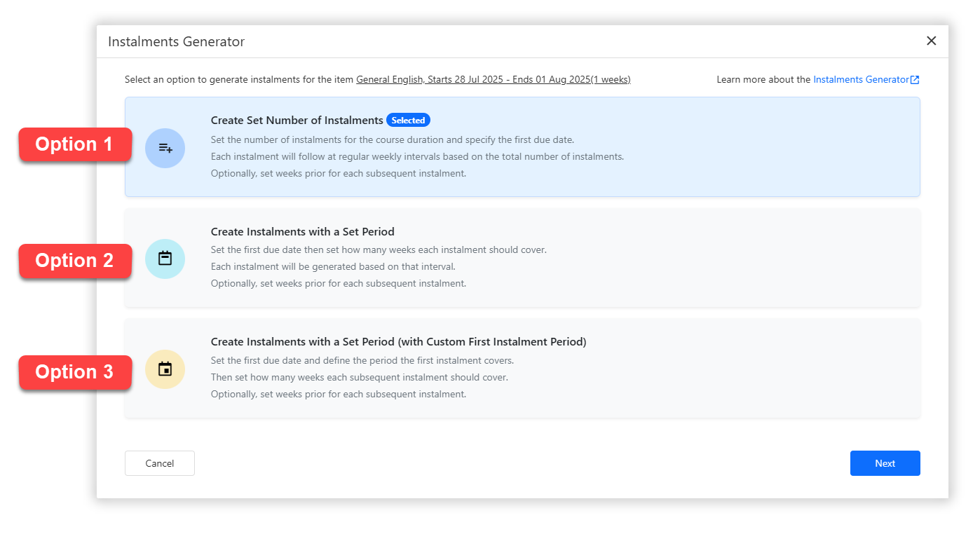Click the teal calendar icon for Set Period
The image size is (980, 534).
[x=165, y=259]
